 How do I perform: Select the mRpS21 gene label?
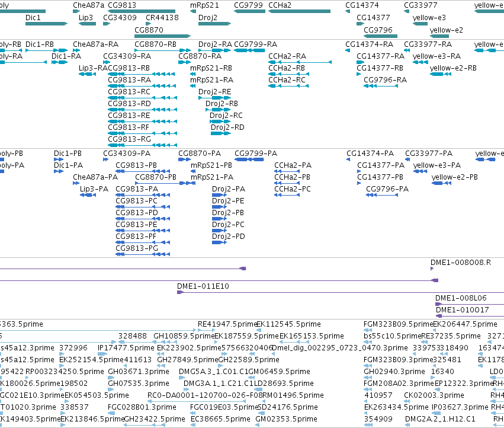204,5
